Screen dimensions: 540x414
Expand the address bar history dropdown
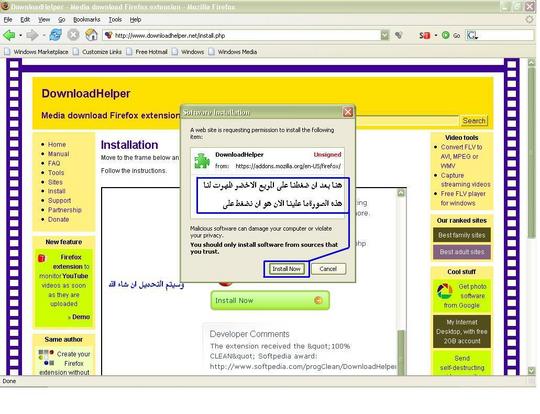click(x=385, y=35)
